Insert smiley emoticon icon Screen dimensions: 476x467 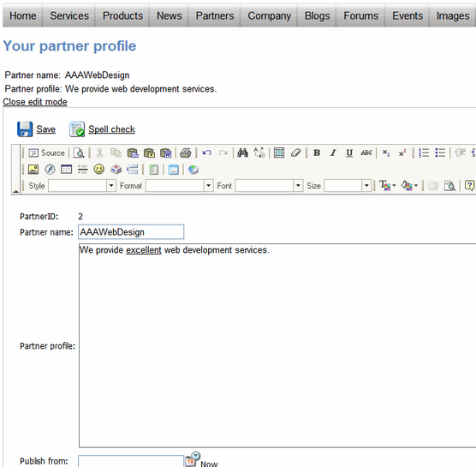pyautogui.click(x=99, y=170)
